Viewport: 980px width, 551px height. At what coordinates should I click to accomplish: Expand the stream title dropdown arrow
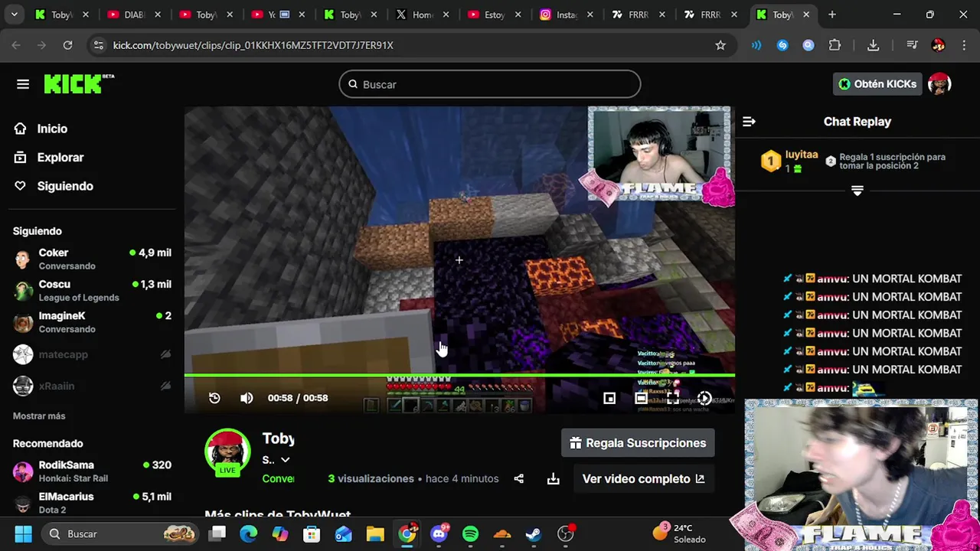tap(285, 460)
